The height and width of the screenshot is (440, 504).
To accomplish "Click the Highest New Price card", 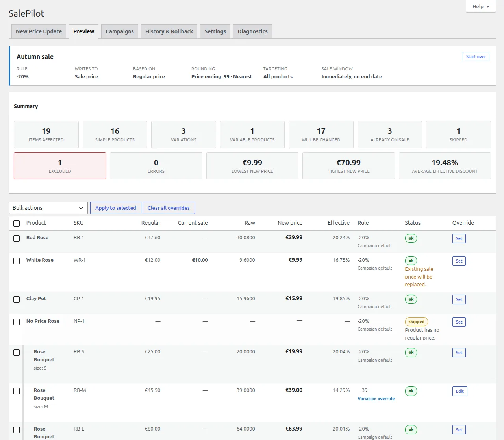I will click(x=348, y=166).
